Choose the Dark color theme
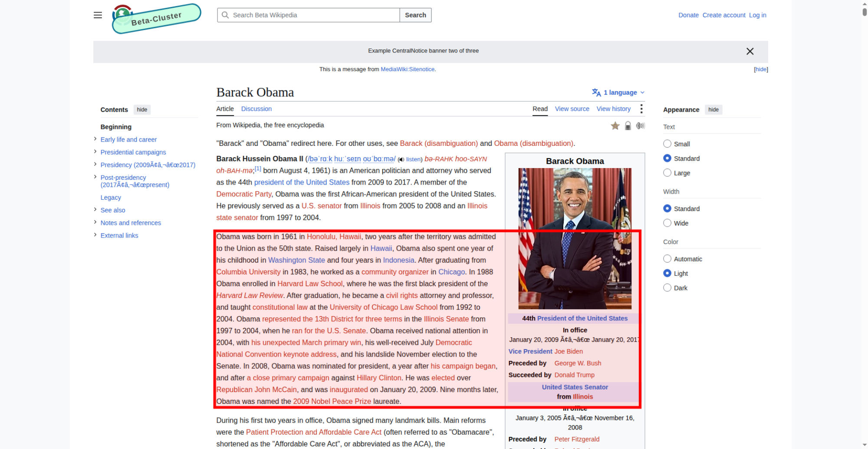The width and height of the screenshot is (868, 449). tap(667, 288)
